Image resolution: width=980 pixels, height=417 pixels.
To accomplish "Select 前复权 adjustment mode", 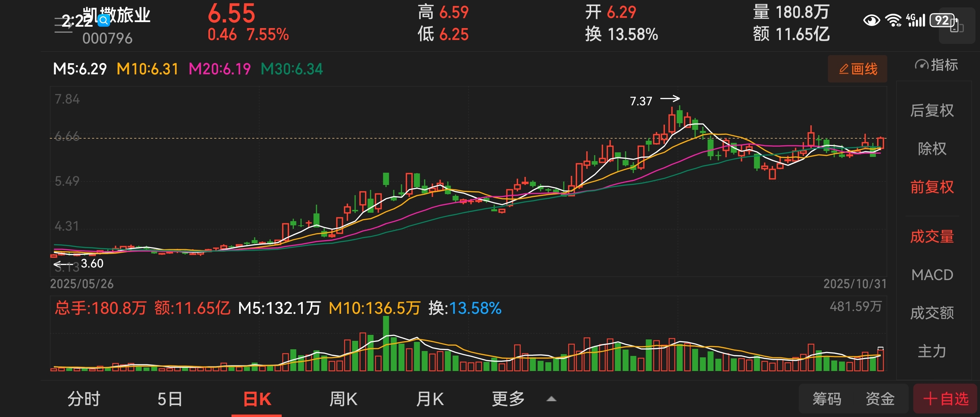I will click(932, 187).
